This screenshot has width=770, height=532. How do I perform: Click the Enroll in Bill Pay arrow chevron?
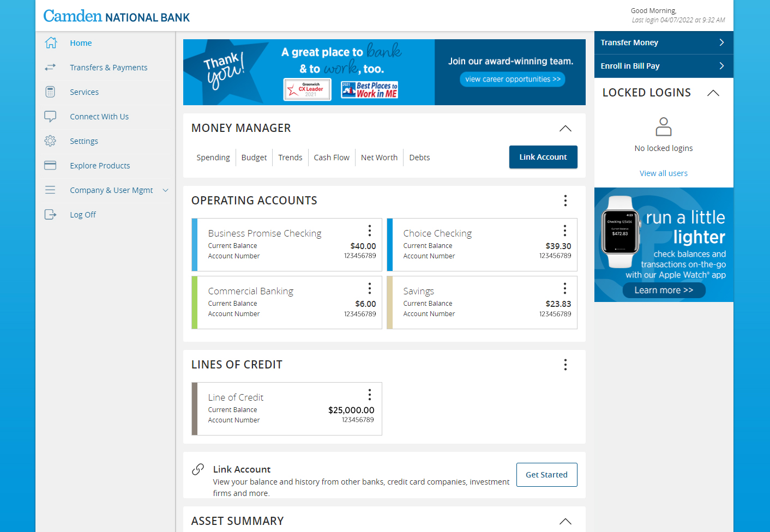(x=721, y=66)
